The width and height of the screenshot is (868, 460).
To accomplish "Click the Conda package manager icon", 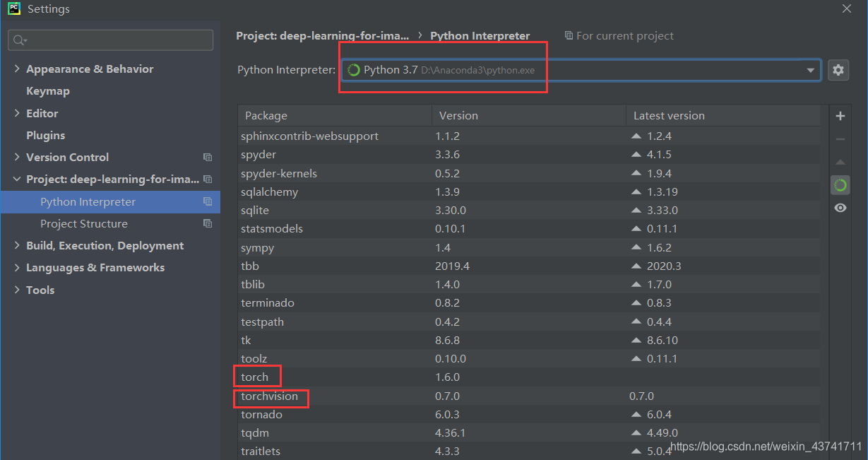I will pos(840,184).
